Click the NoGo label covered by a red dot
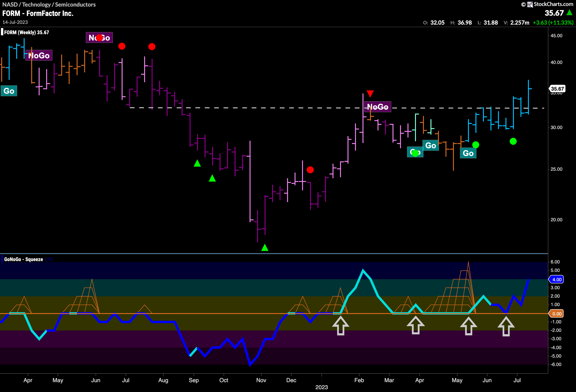The height and width of the screenshot is (392, 576). click(x=99, y=38)
